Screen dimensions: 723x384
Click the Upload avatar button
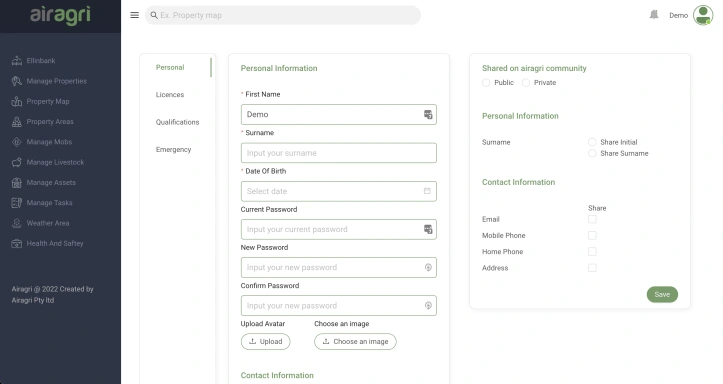point(266,342)
